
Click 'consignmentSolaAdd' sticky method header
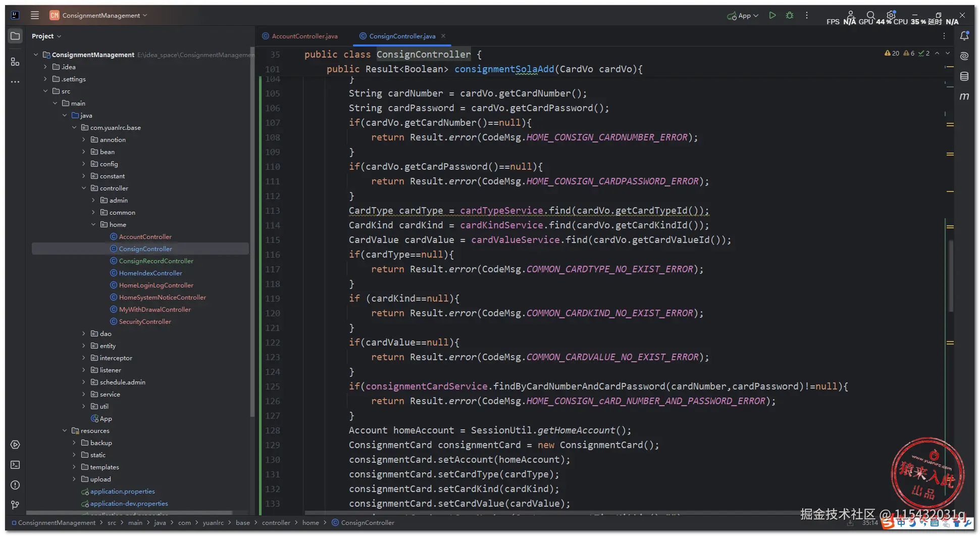tap(504, 69)
